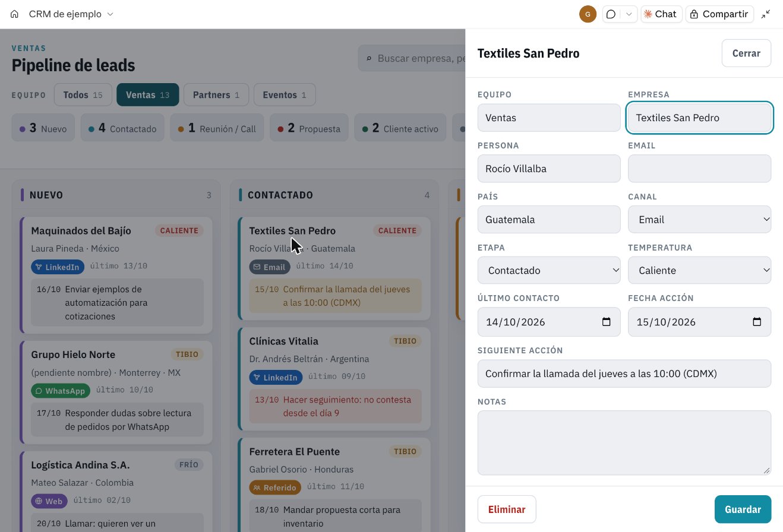Click the speech bubble comment icon
The height and width of the screenshot is (532, 783).
pos(611,14)
